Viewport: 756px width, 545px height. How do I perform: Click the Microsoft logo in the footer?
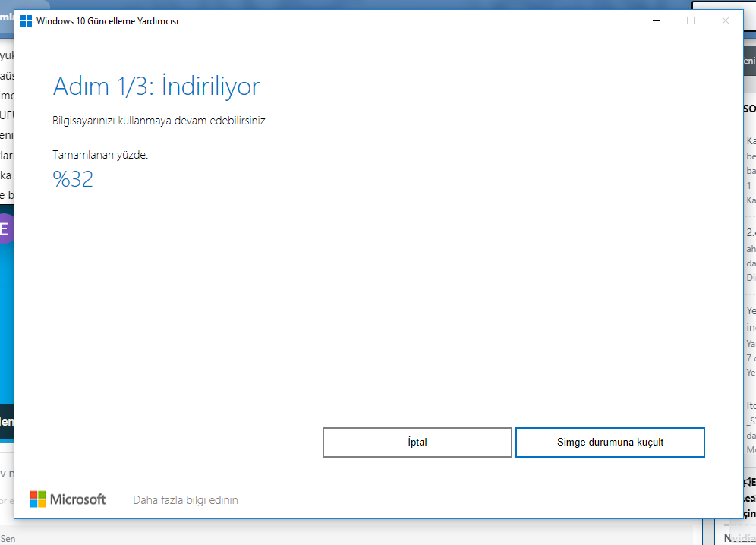click(68, 499)
